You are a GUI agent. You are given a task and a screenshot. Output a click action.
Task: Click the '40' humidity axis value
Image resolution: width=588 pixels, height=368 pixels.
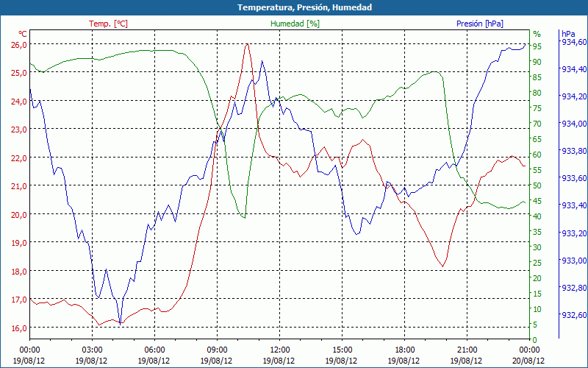[537, 216]
